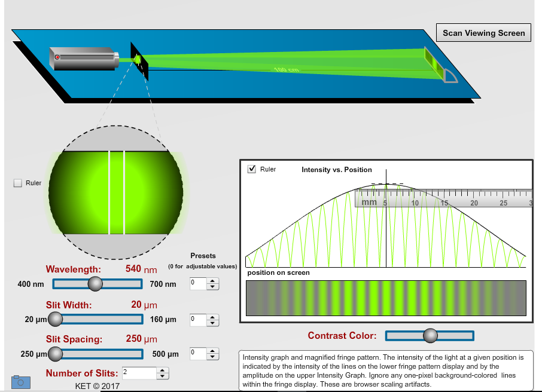Increase the Number of Slits stepper
Viewport: 542px width, 392px height.
coord(162,370)
